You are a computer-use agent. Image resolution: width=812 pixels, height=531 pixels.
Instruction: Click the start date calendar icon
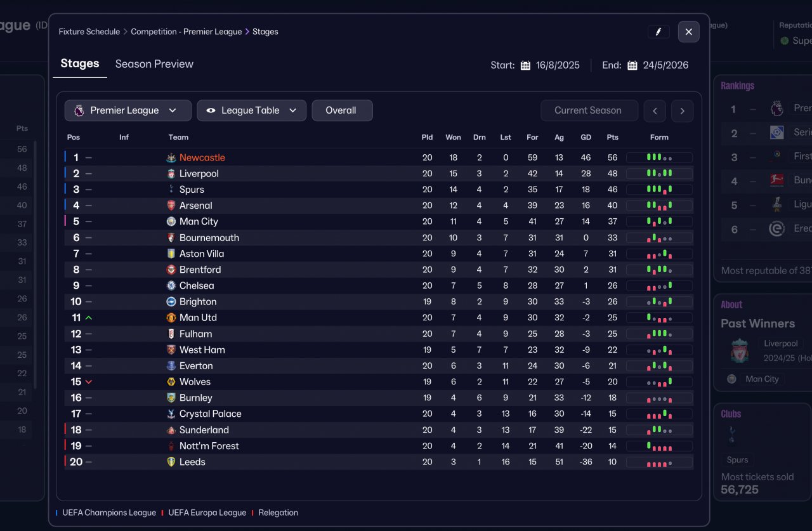(525, 65)
